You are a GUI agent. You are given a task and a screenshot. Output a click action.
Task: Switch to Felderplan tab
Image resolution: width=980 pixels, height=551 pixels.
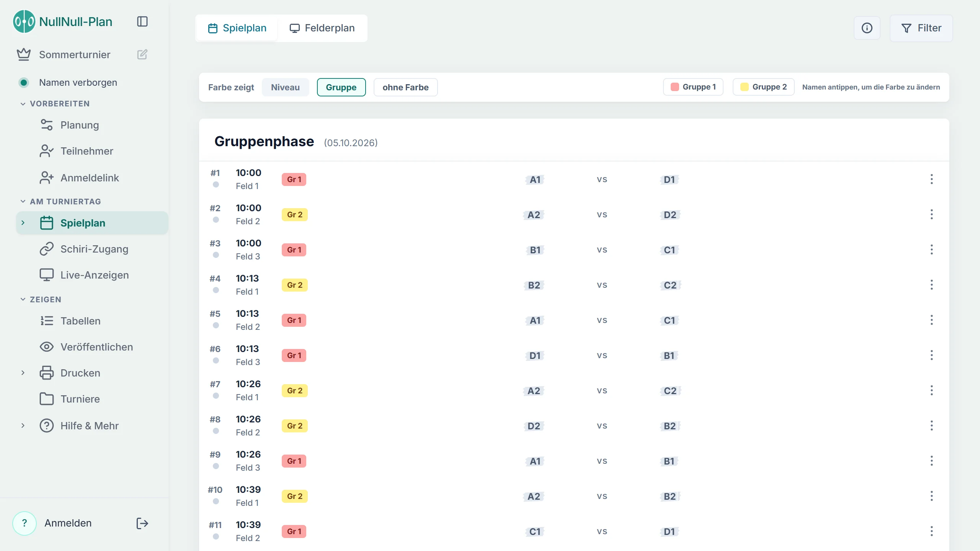pyautogui.click(x=322, y=28)
